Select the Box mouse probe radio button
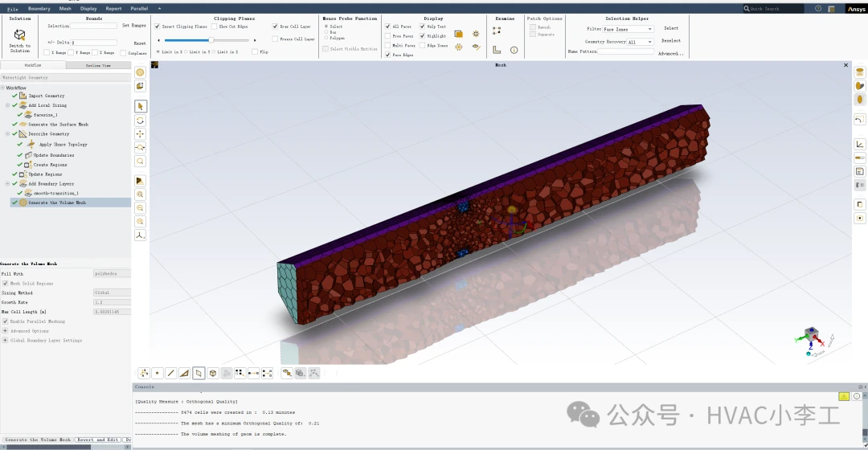 pos(326,32)
